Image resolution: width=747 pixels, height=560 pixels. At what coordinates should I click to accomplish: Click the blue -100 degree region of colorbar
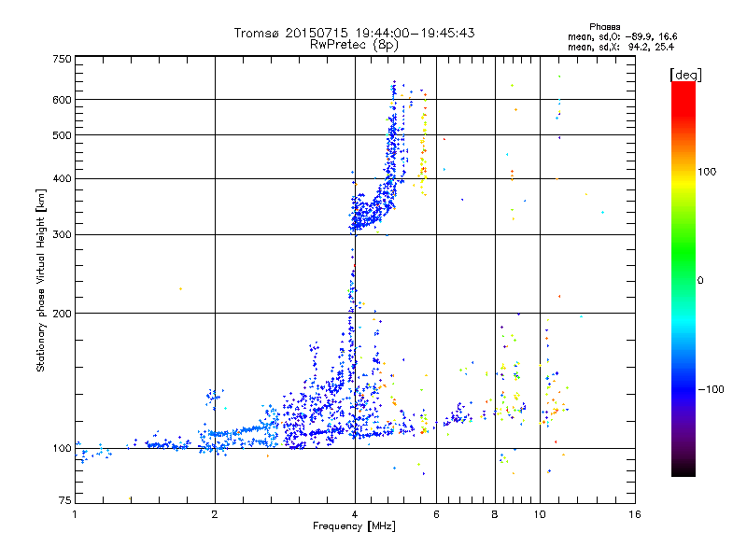tap(684, 388)
